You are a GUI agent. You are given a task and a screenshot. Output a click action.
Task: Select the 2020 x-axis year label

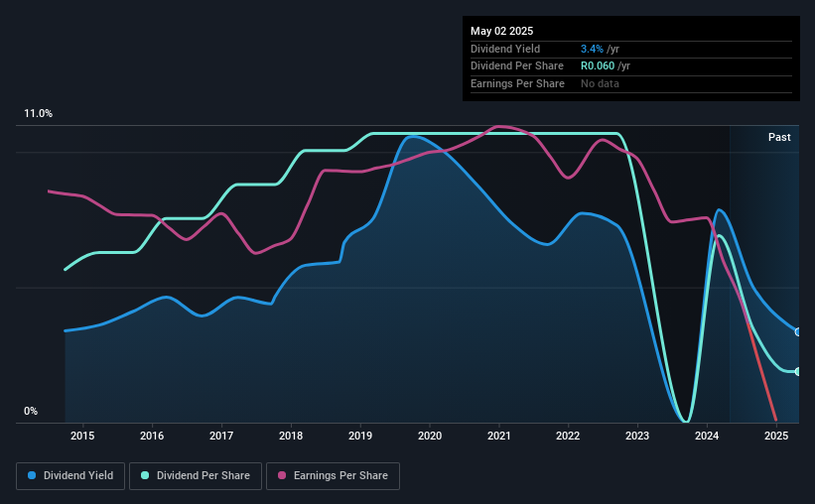tap(430, 436)
